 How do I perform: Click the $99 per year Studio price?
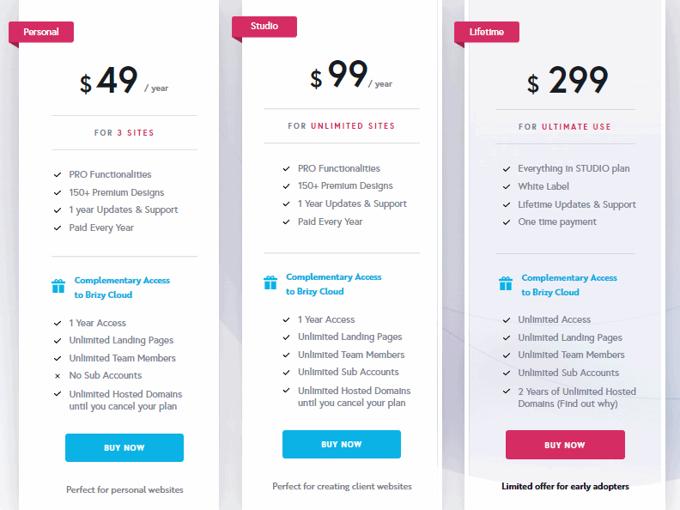(350, 76)
